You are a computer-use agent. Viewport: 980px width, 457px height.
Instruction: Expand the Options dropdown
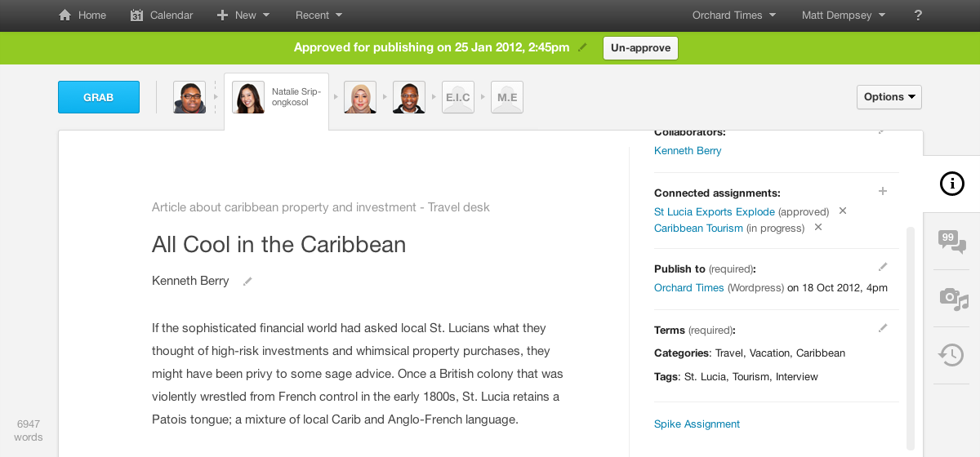coord(889,97)
